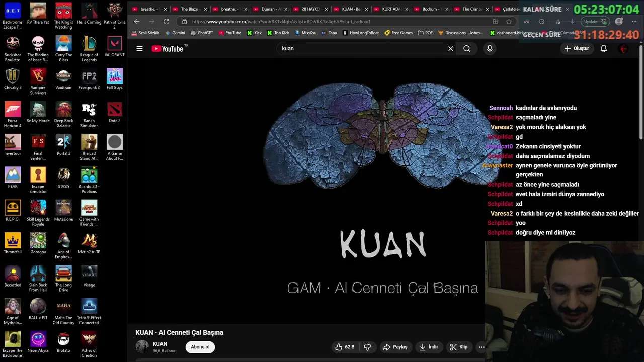Screen dimensions: 644x362
Task: Subscribe with Abone ol button
Action: click(x=200, y=347)
